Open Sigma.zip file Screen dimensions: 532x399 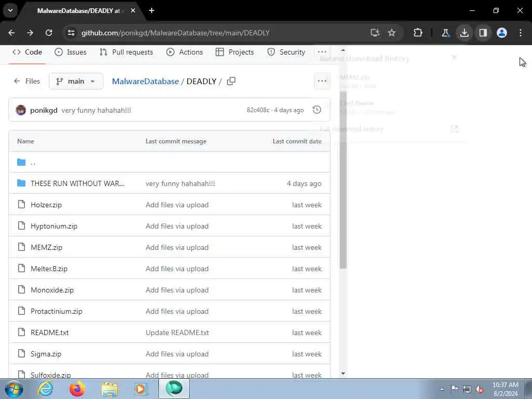[46, 354]
